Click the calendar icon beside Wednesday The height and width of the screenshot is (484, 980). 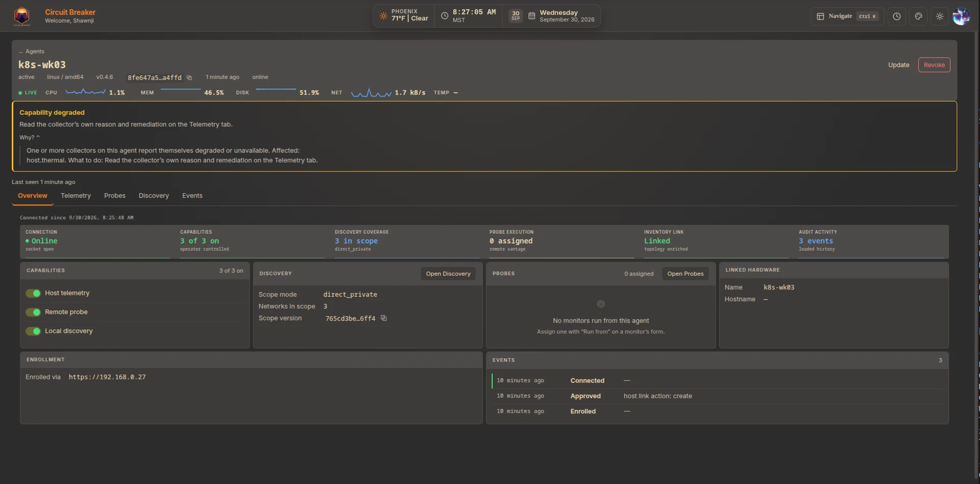(531, 16)
